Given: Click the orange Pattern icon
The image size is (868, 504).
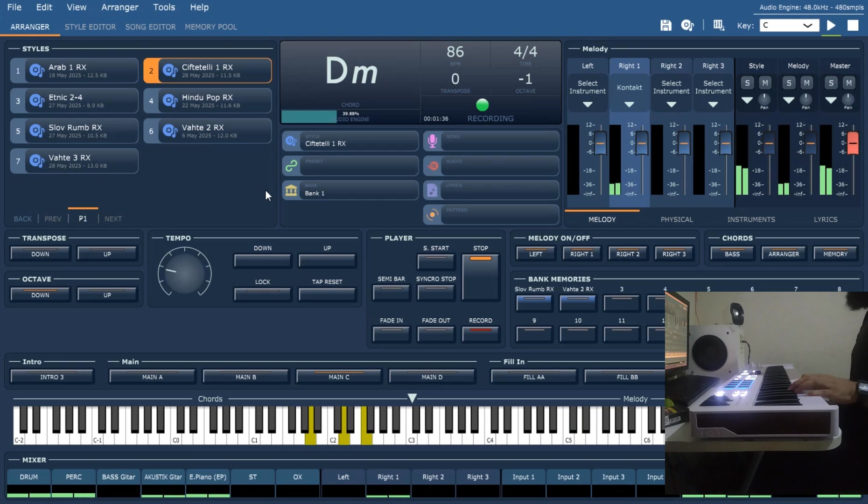Looking at the screenshot, I should [x=433, y=215].
